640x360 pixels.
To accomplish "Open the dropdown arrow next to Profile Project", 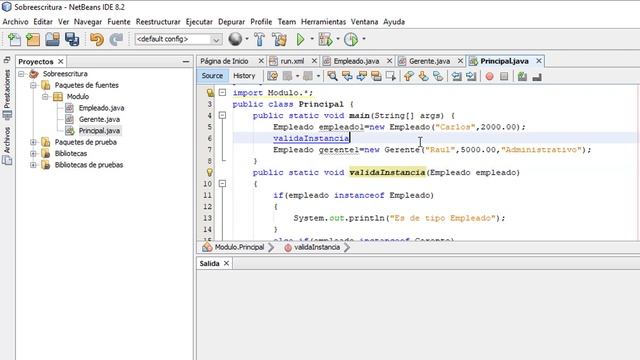I will tap(364, 39).
